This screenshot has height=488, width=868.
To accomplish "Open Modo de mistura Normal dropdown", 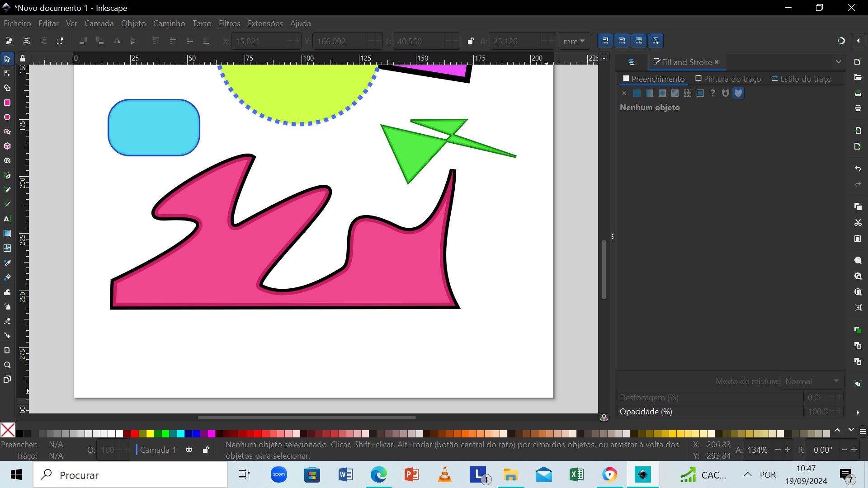I will click(x=812, y=381).
